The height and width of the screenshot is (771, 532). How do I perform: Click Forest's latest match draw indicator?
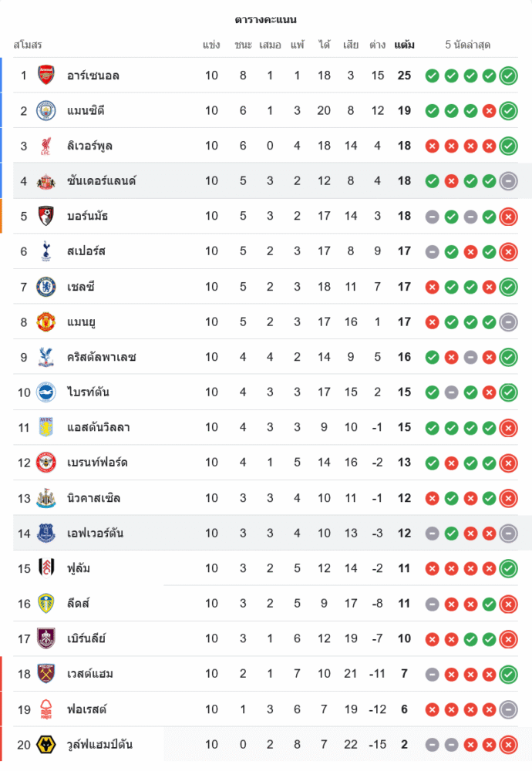click(508, 709)
